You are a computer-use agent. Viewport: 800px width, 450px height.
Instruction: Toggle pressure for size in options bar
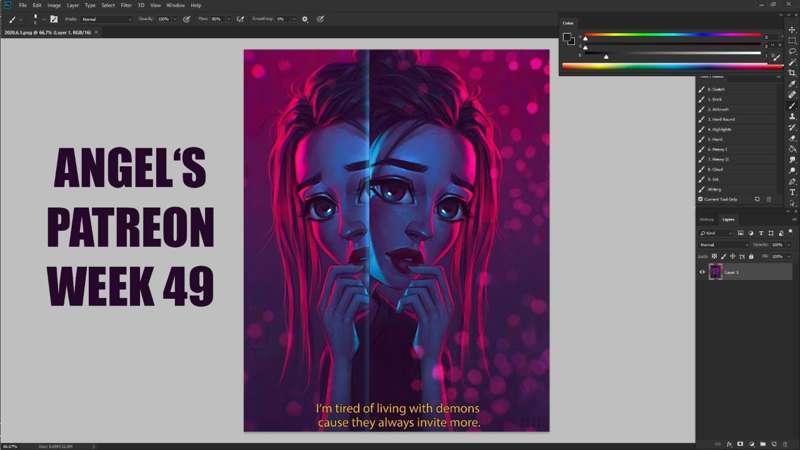tap(320, 19)
